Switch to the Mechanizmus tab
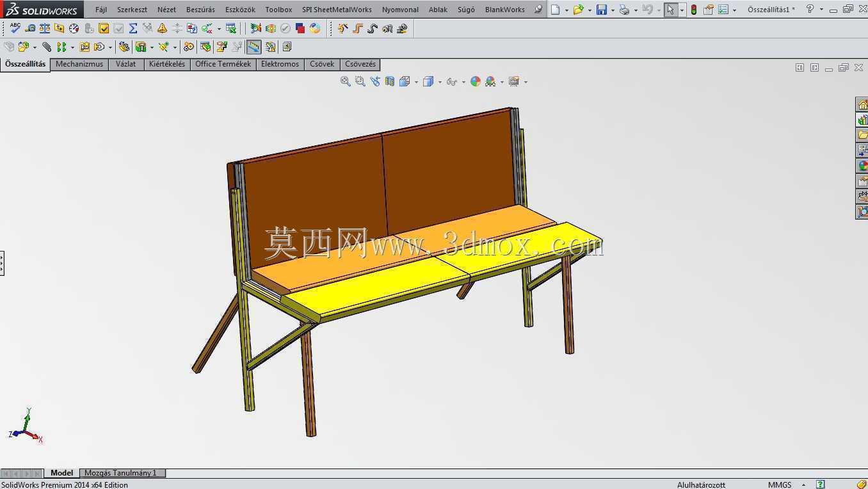 (x=79, y=64)
